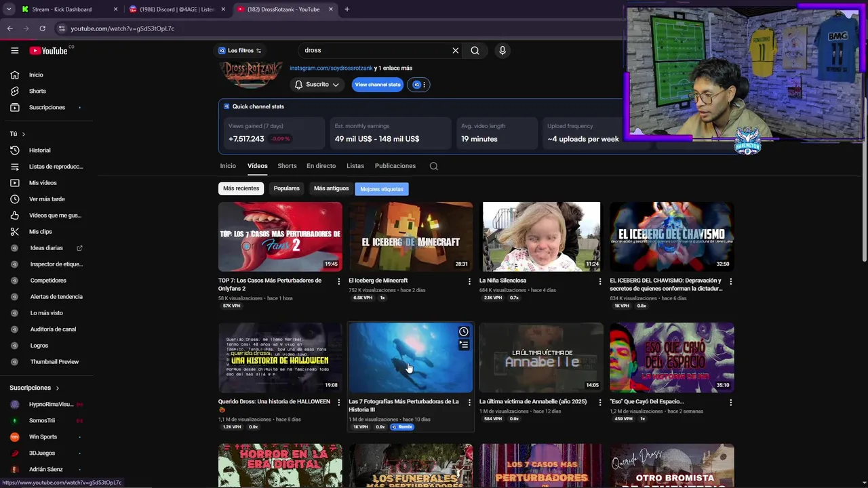
Task: Open options menu for La Niña Silenciosa
Action: click(x=599, y=281)
